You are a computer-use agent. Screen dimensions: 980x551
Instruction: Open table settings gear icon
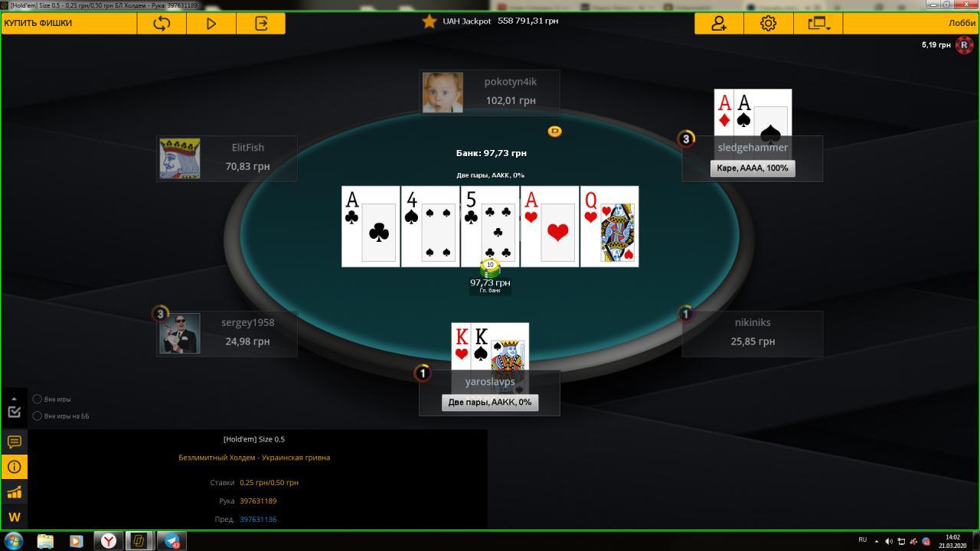click(x=768, y=23)
